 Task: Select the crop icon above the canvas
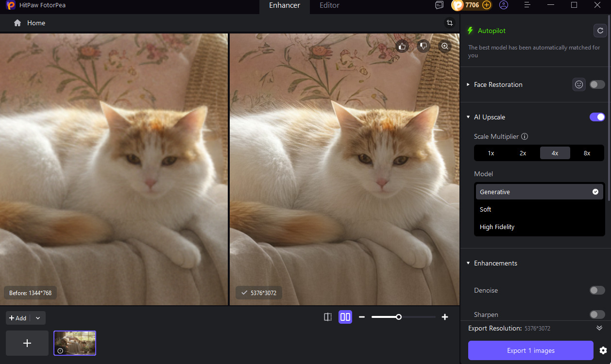(449, 22)
